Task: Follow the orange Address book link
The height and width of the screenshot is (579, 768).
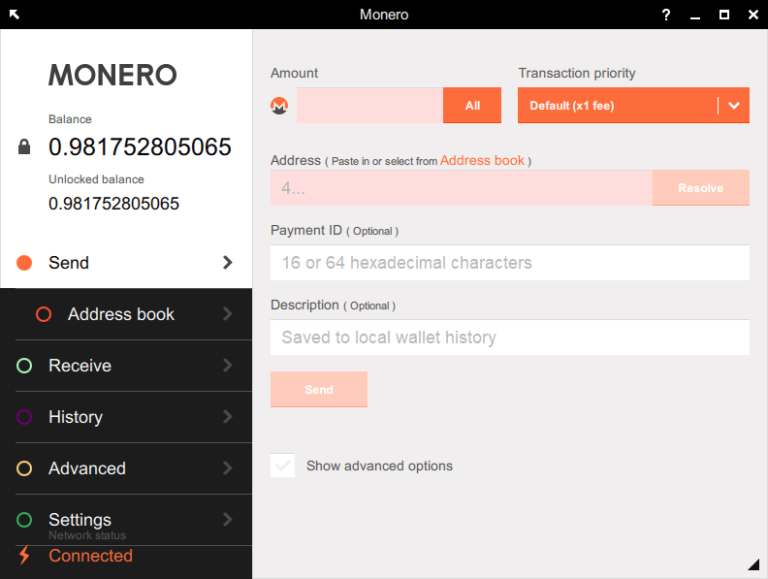Action: pyautogui.click(x=482, y=160)
